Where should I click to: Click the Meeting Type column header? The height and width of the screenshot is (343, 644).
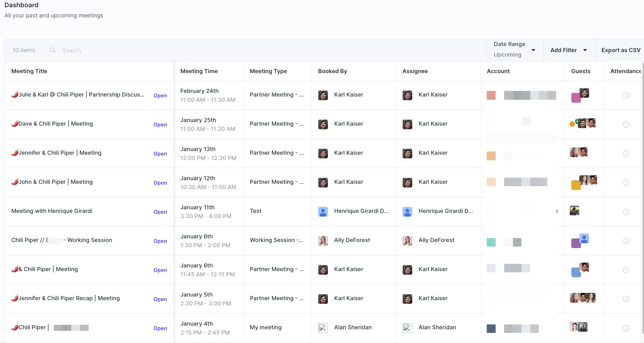[x=268, y=71]
